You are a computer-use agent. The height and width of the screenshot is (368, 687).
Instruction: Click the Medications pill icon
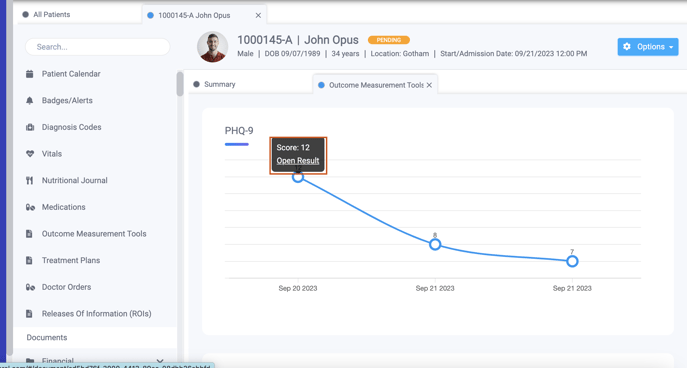click(30, 207)
